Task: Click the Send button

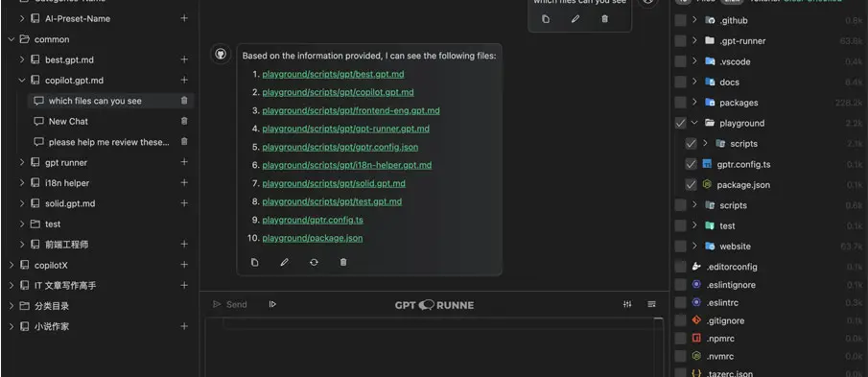Action: pyautogui.click(x=230, y=304)
